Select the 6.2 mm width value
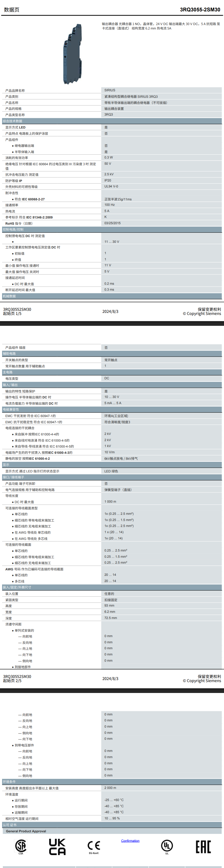 pyautogui.click(x=110, y=612)
